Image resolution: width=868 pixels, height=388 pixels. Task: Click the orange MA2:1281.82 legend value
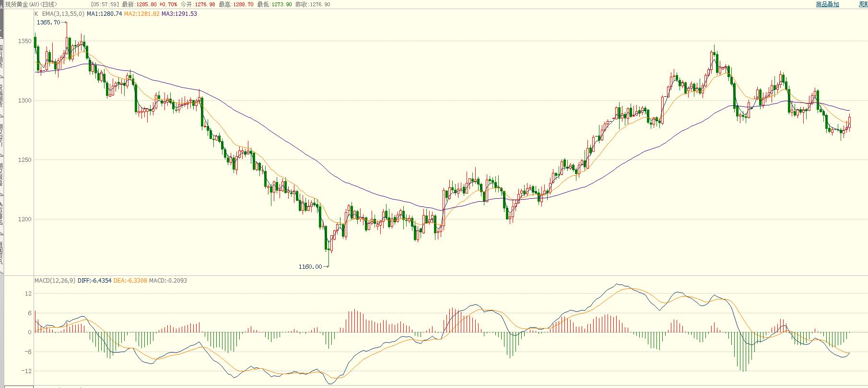point(141,14)
